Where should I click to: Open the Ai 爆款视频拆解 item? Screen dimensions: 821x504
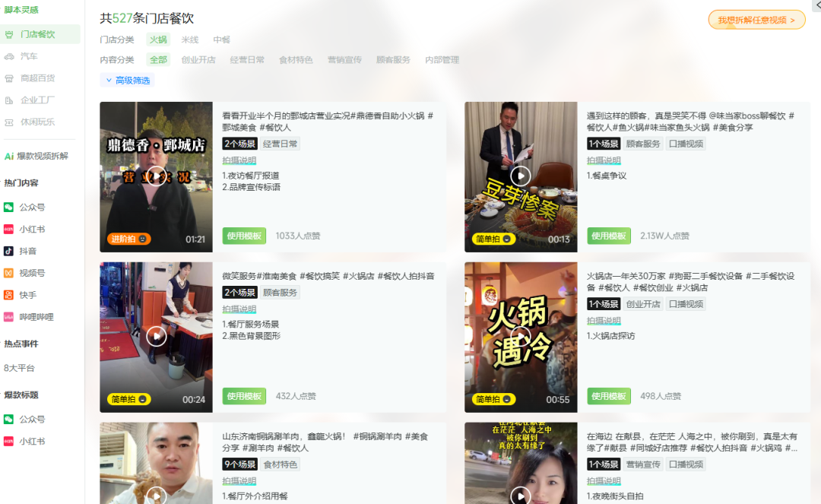[x=36, y=156]
